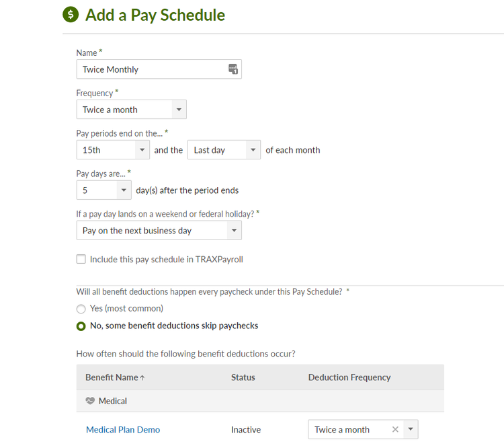Click the Medical heart icon
The height and width of the screenshot is (446, 504).
90,401
